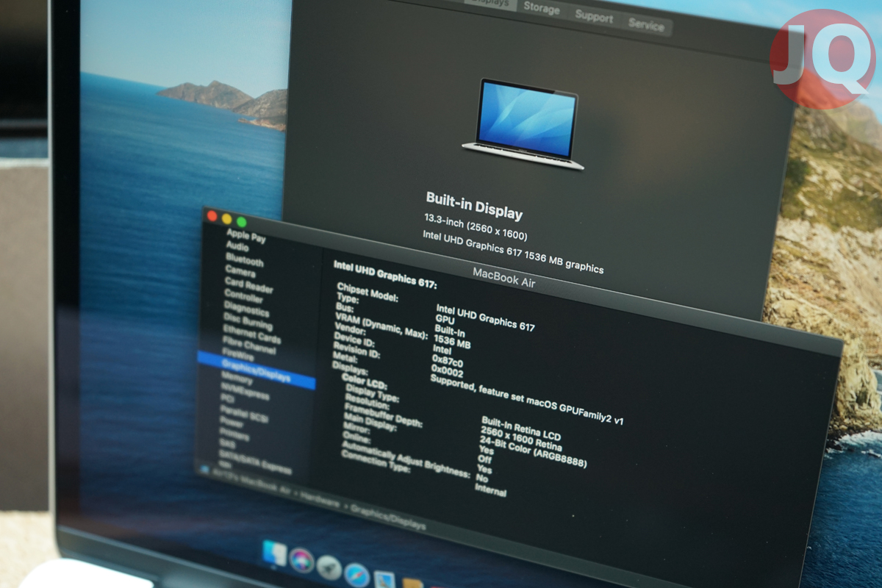Click the '24-Bit Color (ARGB8888)' value
This screenshot has width=882, height=588.
(x=533, y=451)
